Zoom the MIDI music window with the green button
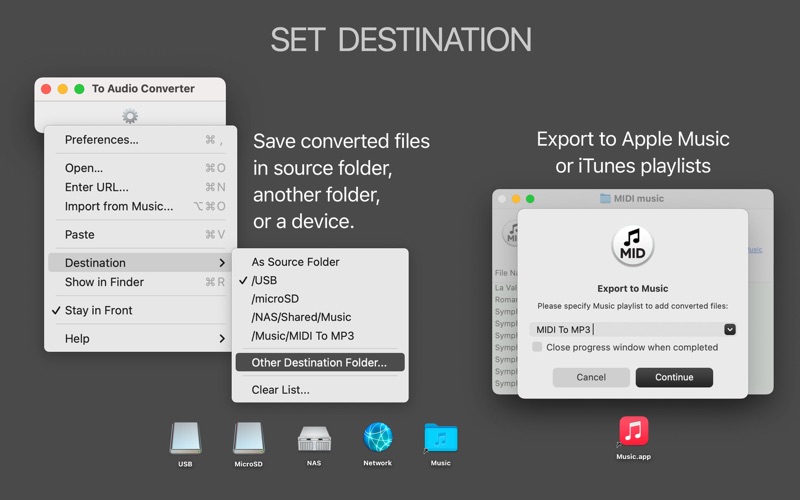800x500 pixels. [x=530, y=199]
